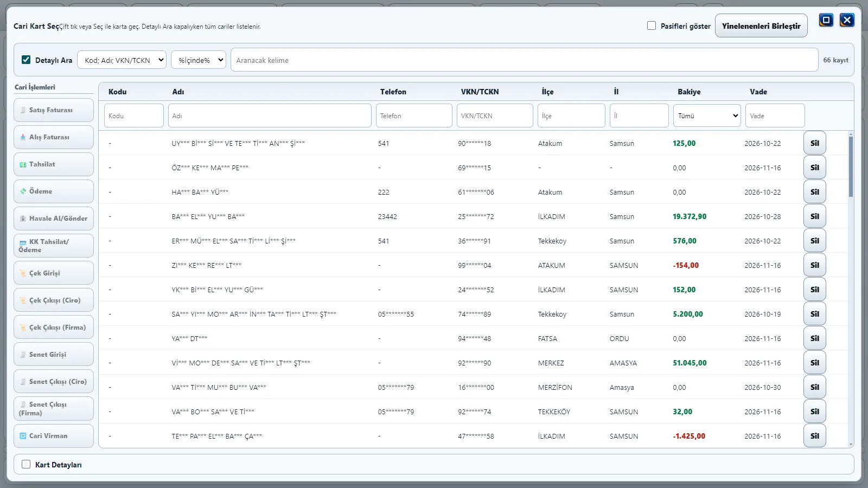Image resolution: width=868 pixels, height=488 pixels.
Task: Open KK Tahsilat/Ödeme action
Action: [54, 246]
